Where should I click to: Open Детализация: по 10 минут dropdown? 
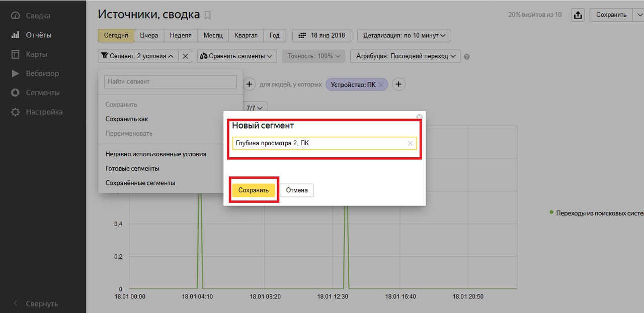click(x=404, y=36)
